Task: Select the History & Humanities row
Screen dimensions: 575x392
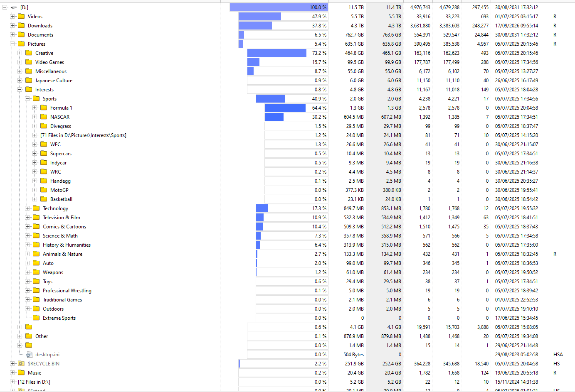Action: coord(67,245)
